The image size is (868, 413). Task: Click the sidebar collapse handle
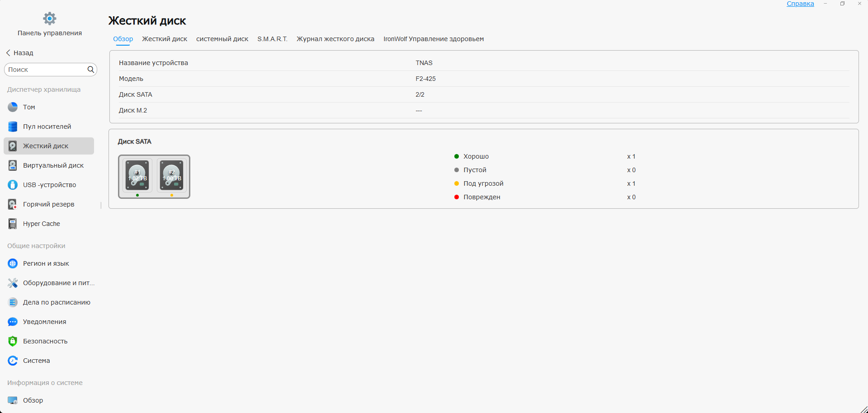coord(101,205)
